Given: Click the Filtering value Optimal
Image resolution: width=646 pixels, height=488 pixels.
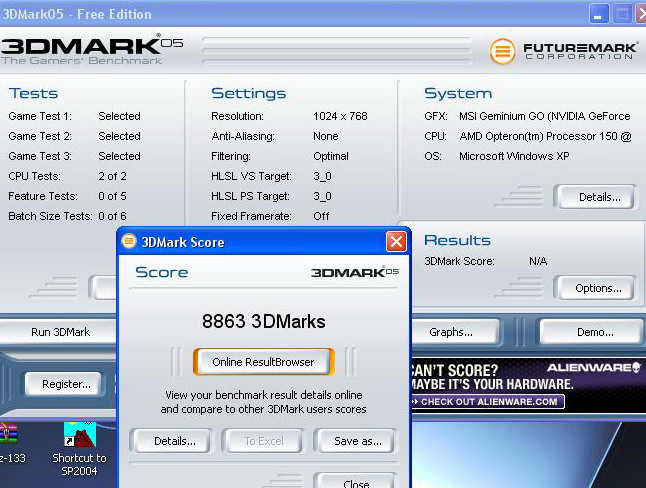Looking at the screenshot, I should 331,156.
